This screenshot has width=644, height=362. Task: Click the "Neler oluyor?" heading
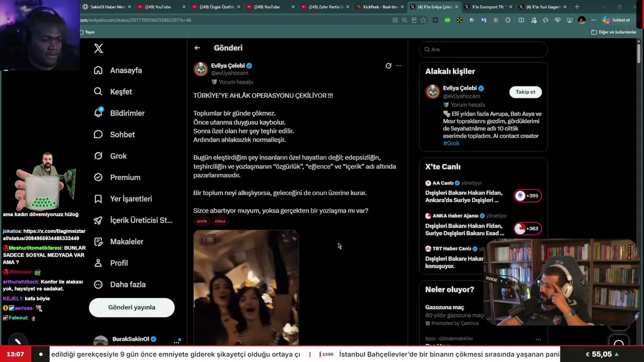(x=450, y=290)
